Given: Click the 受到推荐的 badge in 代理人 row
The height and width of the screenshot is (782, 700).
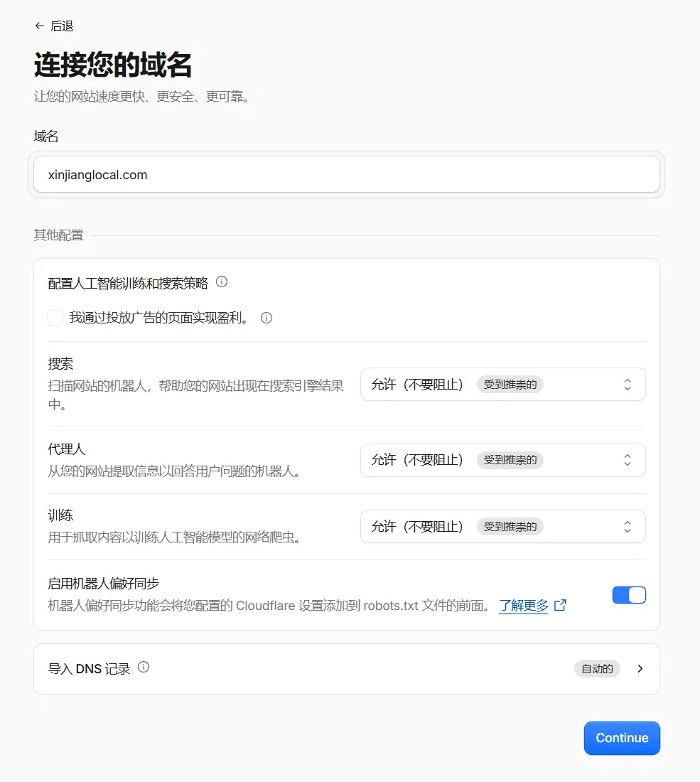Looking at the screenshot, I should [510, 460].
